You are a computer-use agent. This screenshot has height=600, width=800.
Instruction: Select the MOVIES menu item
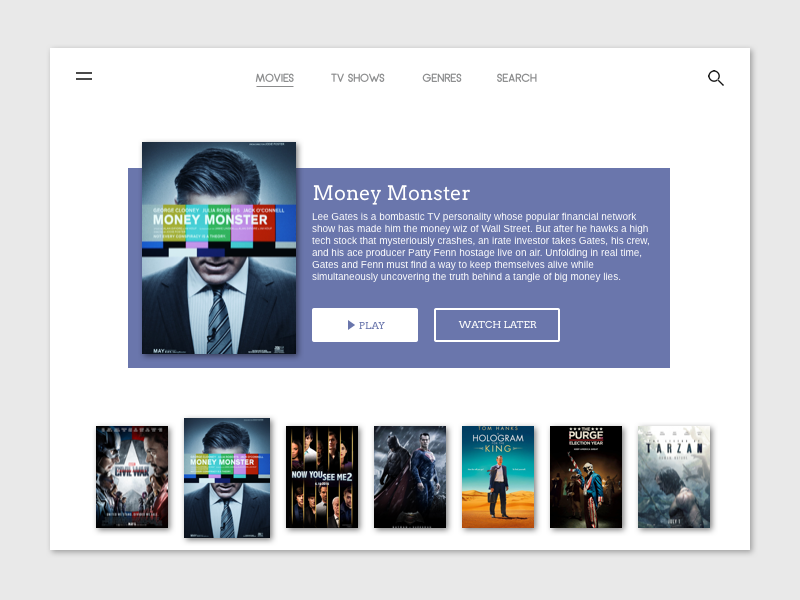pyautogui.click(x=275, y=78)
